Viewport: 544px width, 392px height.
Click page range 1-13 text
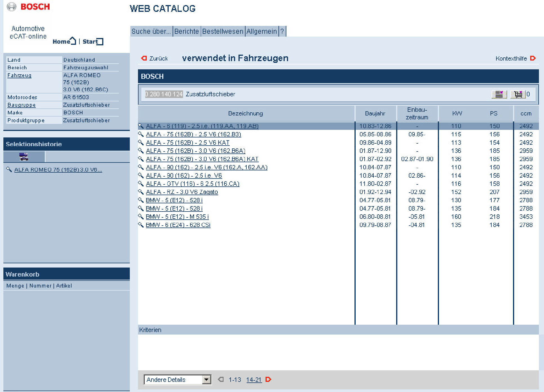235,380
